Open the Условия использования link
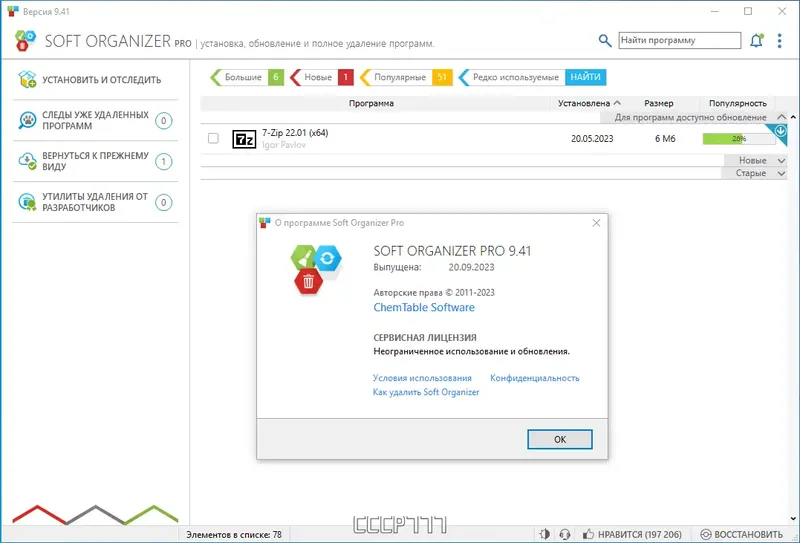The width and height of the screenshot is (800, 543). [422, 378]
